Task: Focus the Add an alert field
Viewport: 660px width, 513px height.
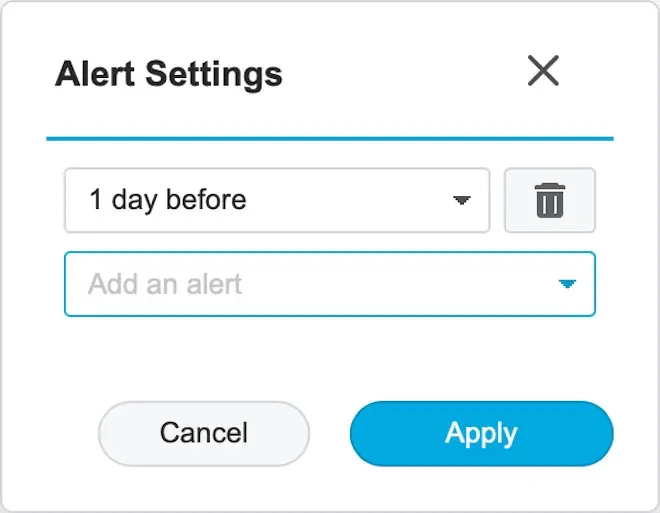Action: click(300, 284)
